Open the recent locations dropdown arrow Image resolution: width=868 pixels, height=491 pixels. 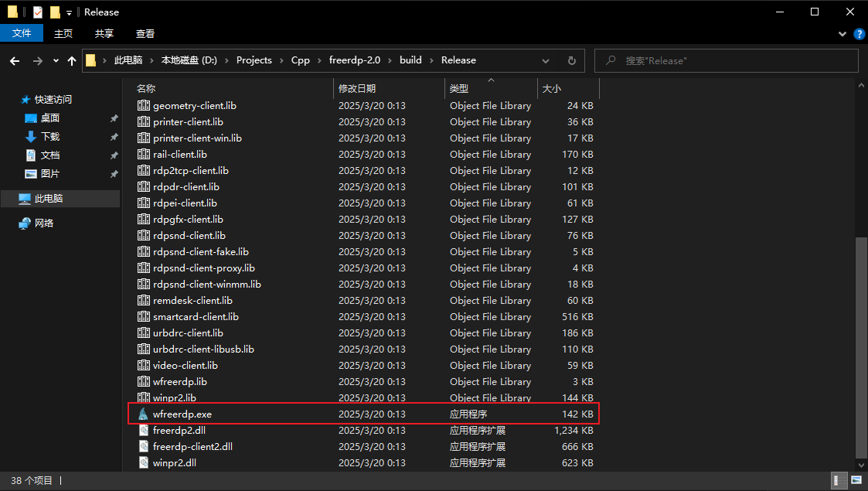[56, 60]
